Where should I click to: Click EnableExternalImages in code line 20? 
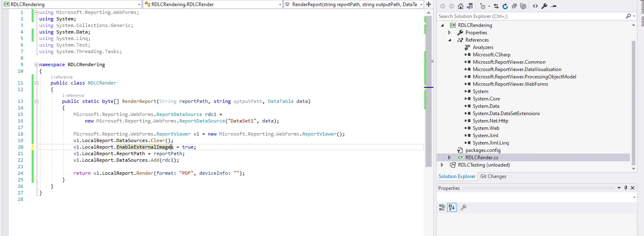pos(145,147)
